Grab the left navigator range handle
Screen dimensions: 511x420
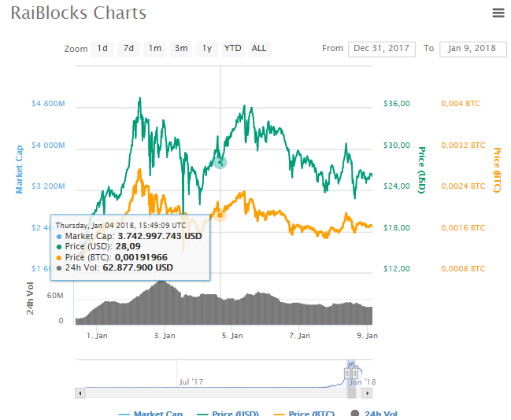347,373
